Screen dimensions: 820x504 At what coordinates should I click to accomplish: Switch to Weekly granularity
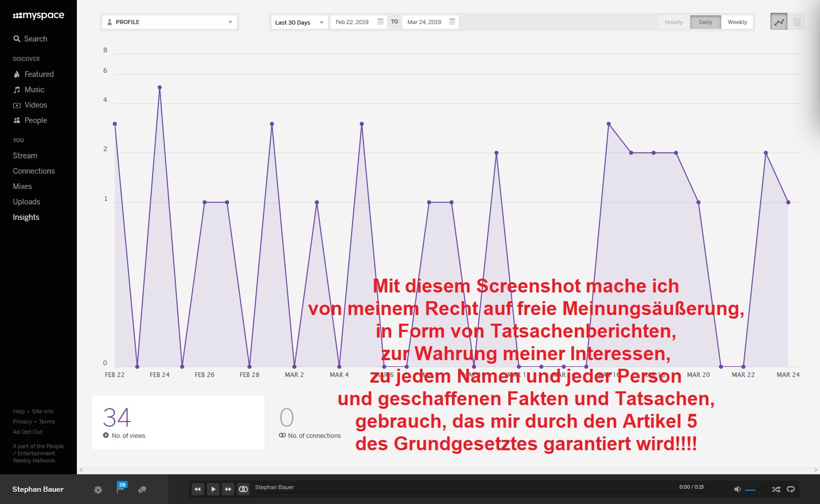[x=737, y=22]
